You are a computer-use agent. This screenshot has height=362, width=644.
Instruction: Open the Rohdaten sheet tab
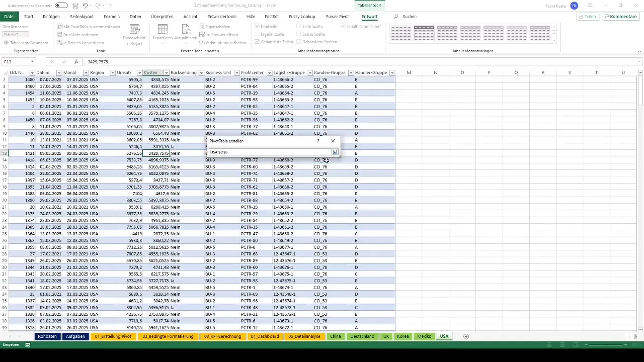(47, 336)
